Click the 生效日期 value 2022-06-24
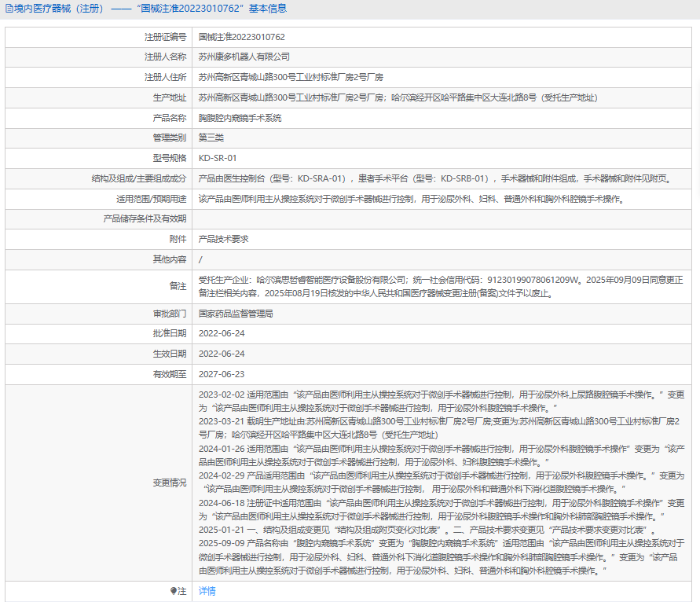The width and height of the screenshot is (700, 602). pos(222,354)
